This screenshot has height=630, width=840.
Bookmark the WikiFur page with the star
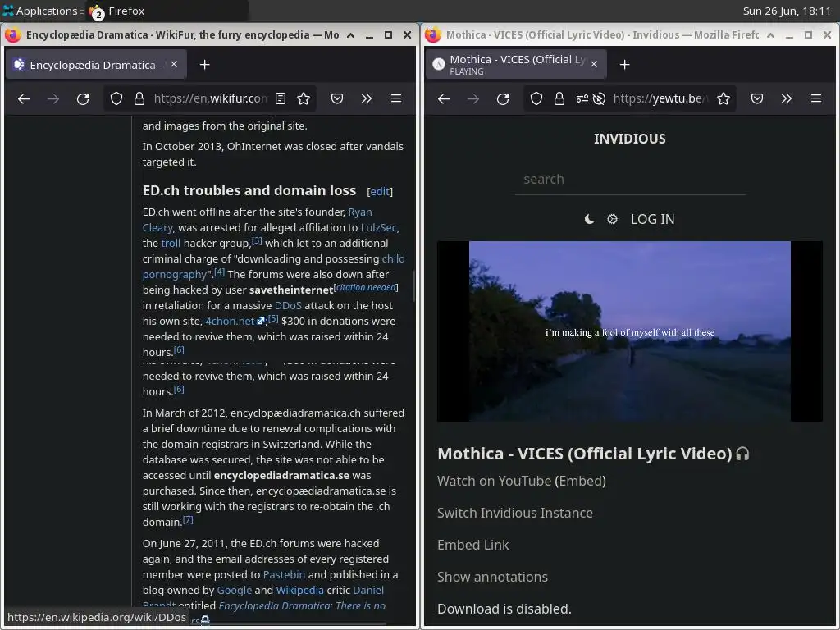[x=304, y=98]
